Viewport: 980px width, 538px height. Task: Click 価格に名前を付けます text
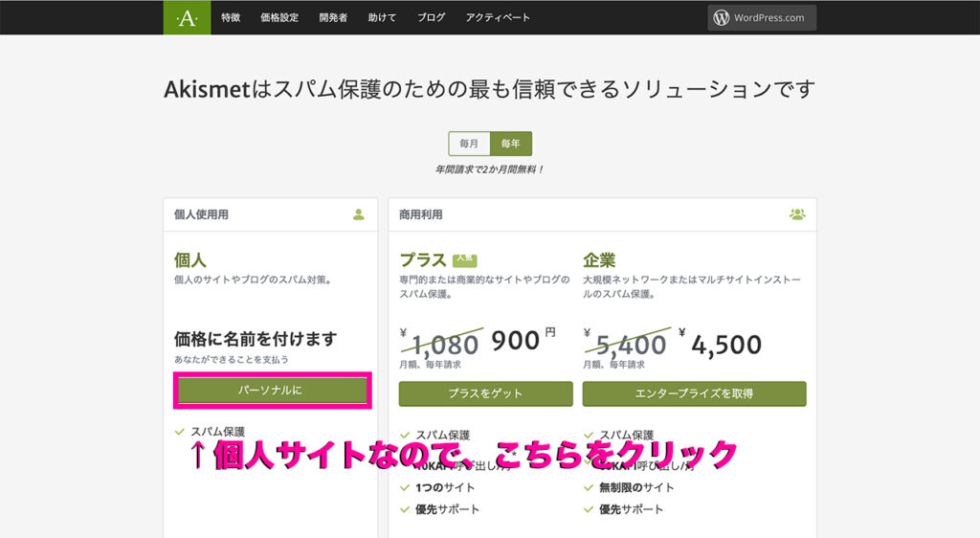pyautogui.click(x=256, y=339)
